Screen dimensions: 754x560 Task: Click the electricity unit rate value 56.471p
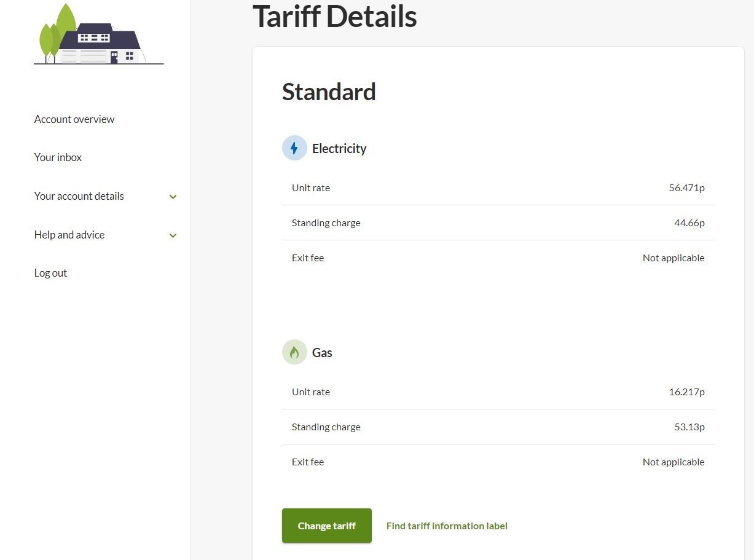point(686,188)
